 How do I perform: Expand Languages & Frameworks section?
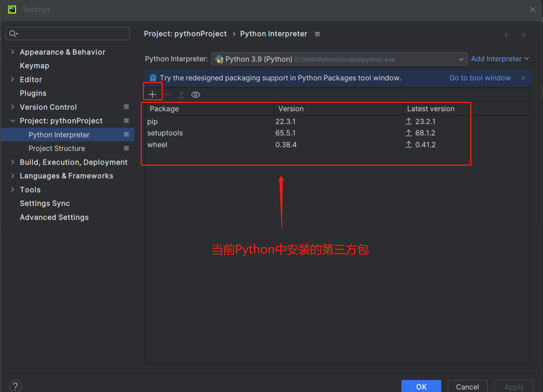coord(12,176)
